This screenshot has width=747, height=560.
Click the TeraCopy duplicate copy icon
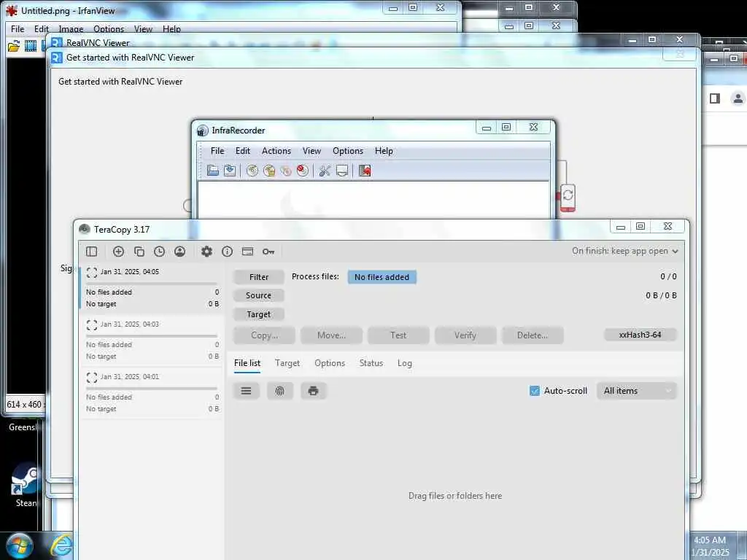[x=139, y=252]
